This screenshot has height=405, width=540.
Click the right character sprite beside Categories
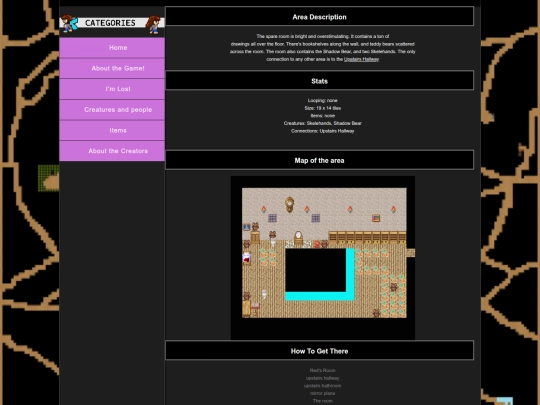154,24
